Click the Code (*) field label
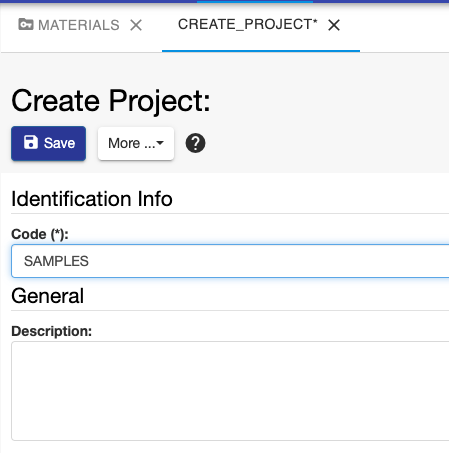 click(x=40, y=234)
